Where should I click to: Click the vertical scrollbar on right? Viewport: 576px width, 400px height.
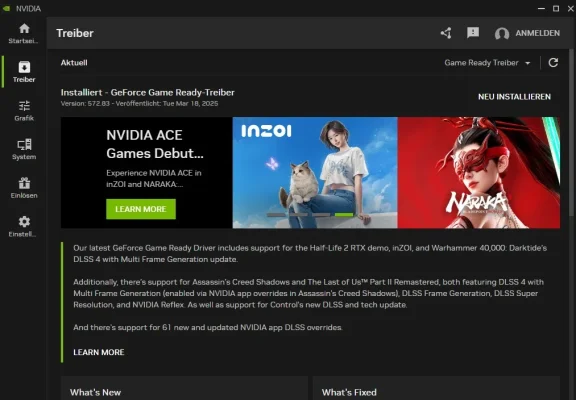[572, 132]
